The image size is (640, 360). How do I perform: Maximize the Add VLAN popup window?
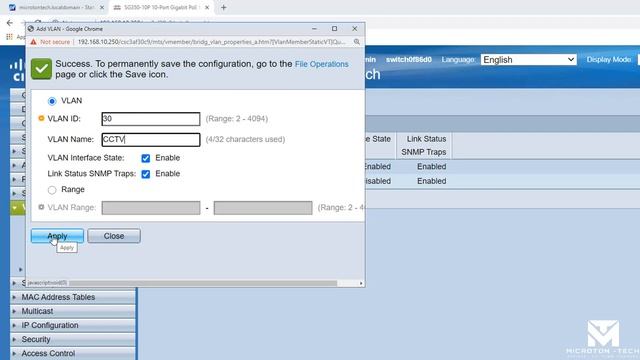point(334,29)
